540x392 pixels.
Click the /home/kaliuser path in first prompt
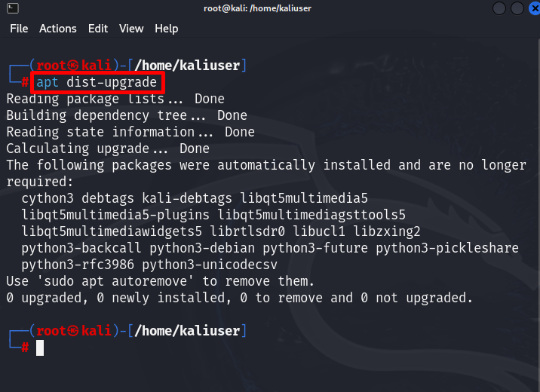(187, 66)
